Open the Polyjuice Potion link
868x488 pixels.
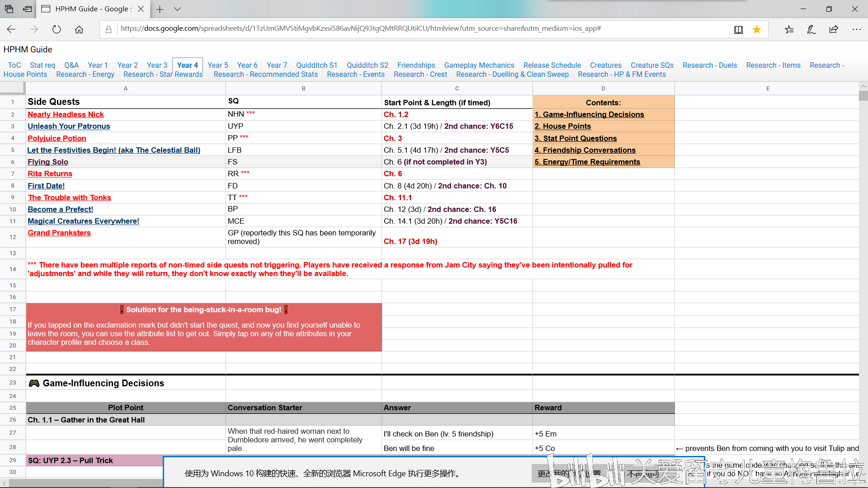(x=57, y=138)
